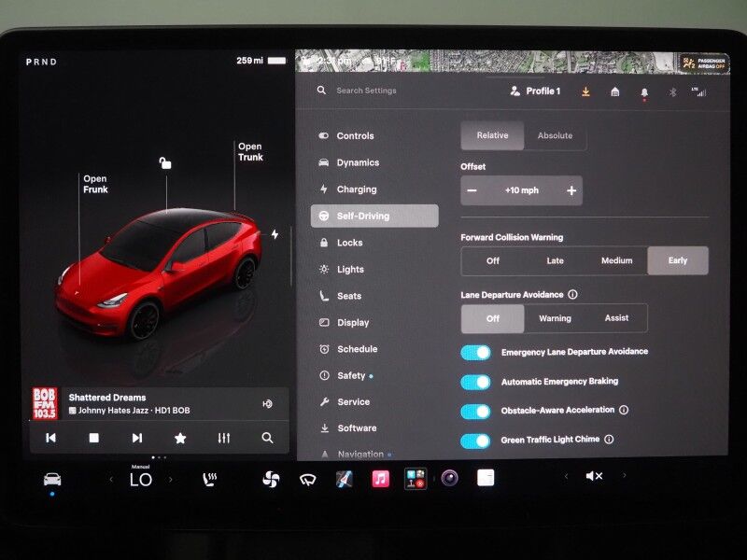Viewport: 747px width, 560px height.
Task: Open the seat heater control icon
Action: (x=209, y=480)
